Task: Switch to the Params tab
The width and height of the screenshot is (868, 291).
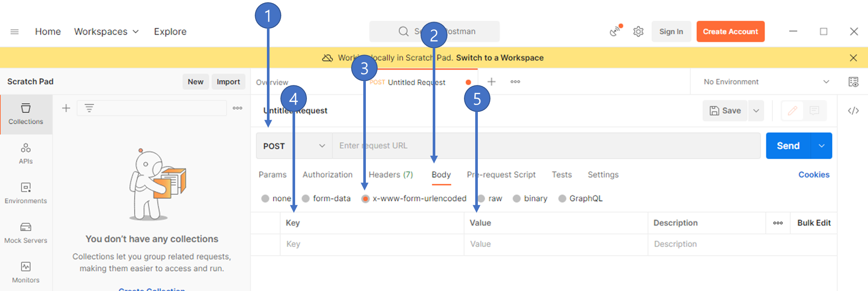Action: (273, 174)
